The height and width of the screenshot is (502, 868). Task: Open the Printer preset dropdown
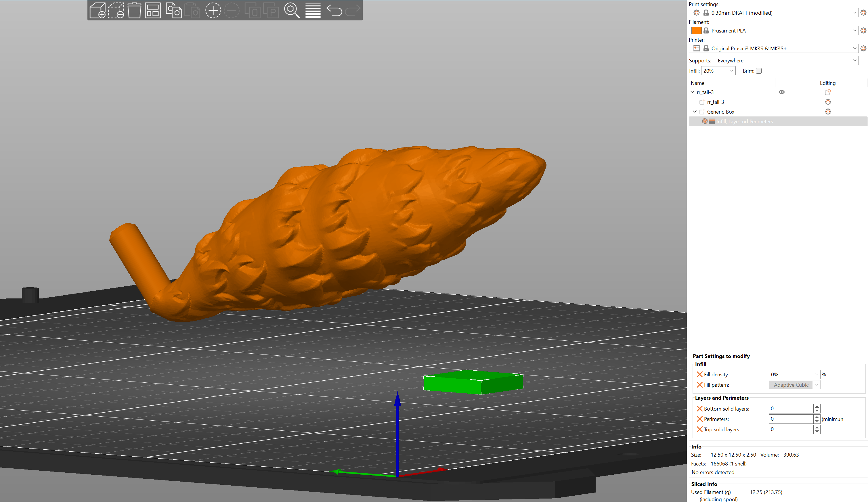point(773,49)
